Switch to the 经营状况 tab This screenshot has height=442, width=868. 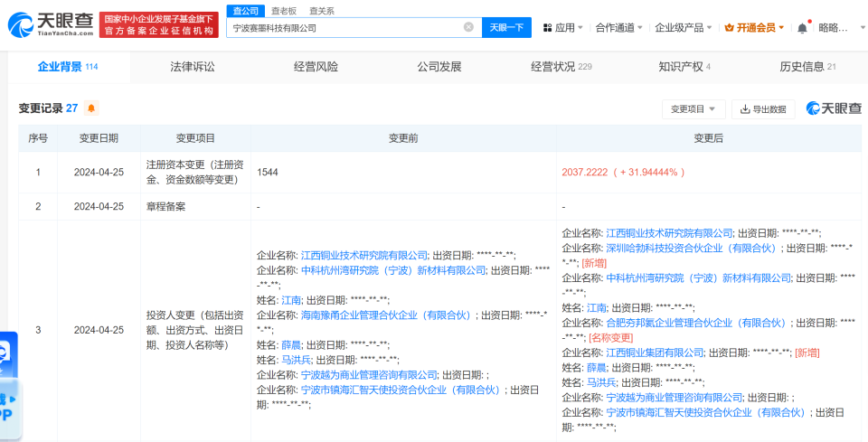561,67
